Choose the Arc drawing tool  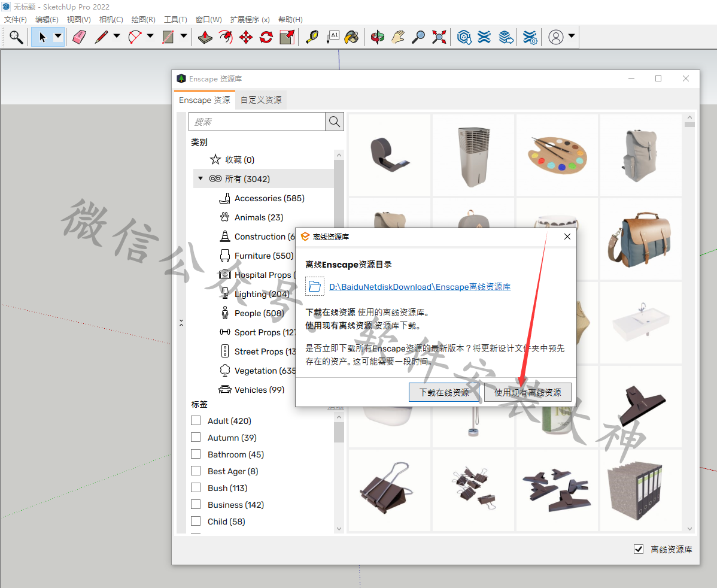(135, 37)
